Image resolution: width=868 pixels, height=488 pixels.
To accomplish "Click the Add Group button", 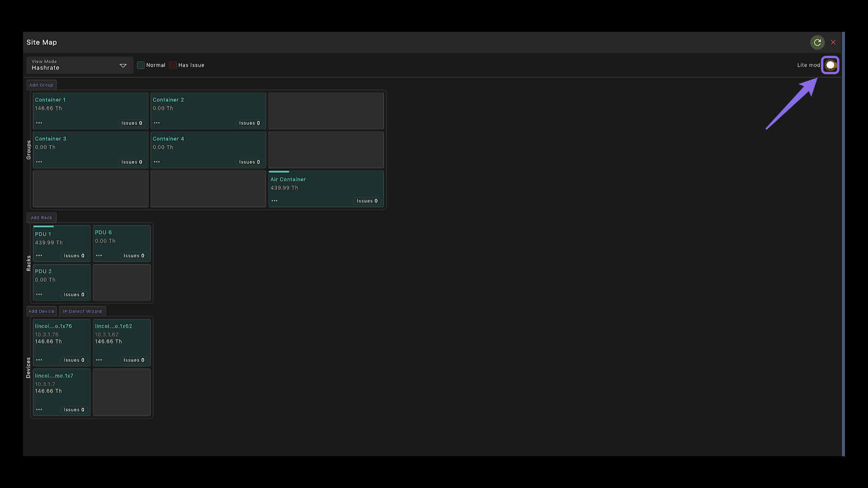I will (x=41, y=85).
